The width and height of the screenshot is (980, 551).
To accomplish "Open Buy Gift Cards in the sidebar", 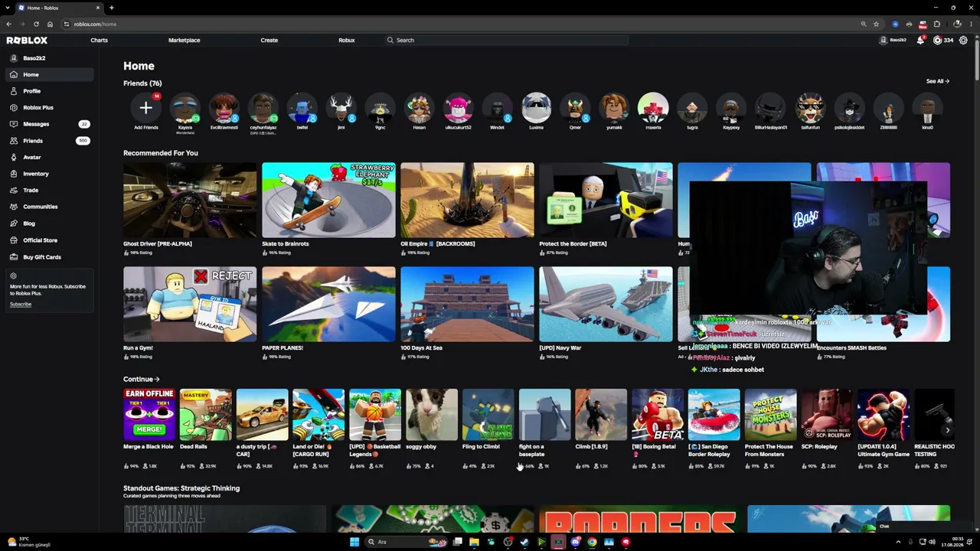I will point(49,257).
